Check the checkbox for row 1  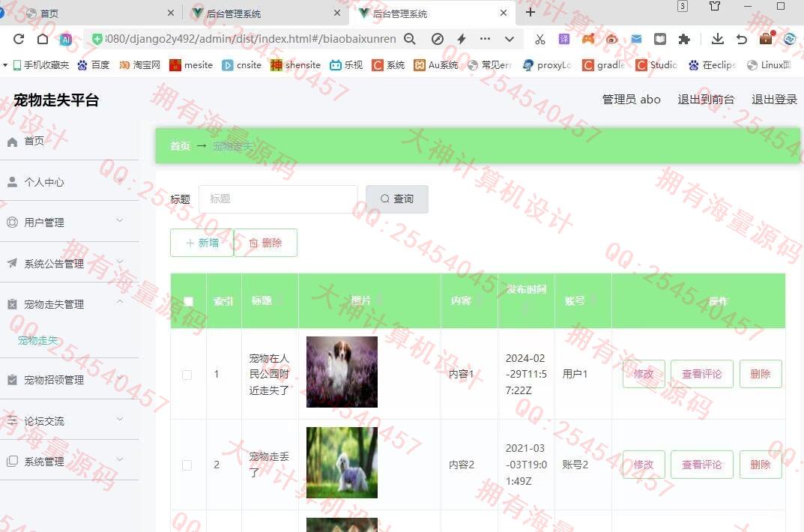187,375
